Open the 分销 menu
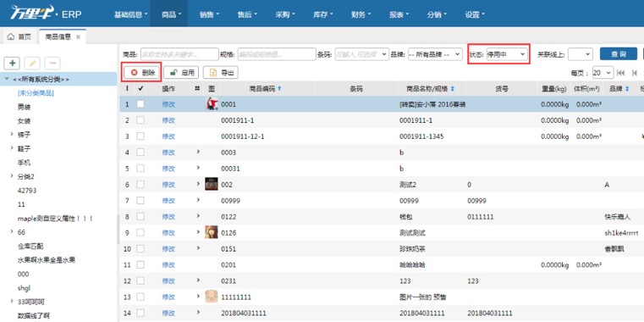This screenshot has width=644, height=322. (x=437, y=14)
